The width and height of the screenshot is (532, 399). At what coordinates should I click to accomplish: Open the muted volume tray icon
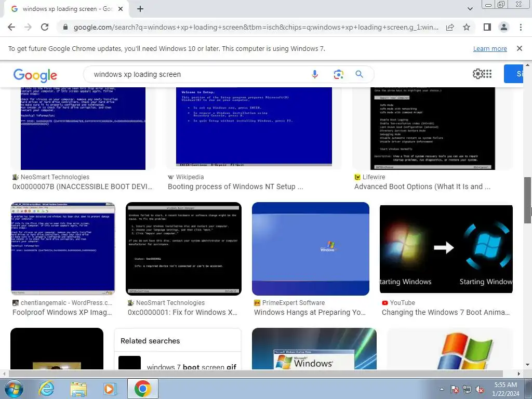pyautogui.click(x=480, y=390)
